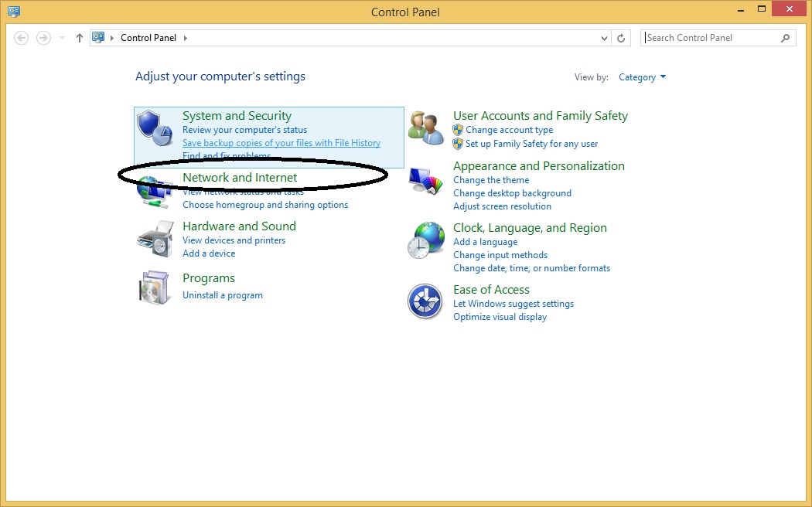Click Change account type link
This screenshot has height=507, width=812.
[x=510, y=130]
